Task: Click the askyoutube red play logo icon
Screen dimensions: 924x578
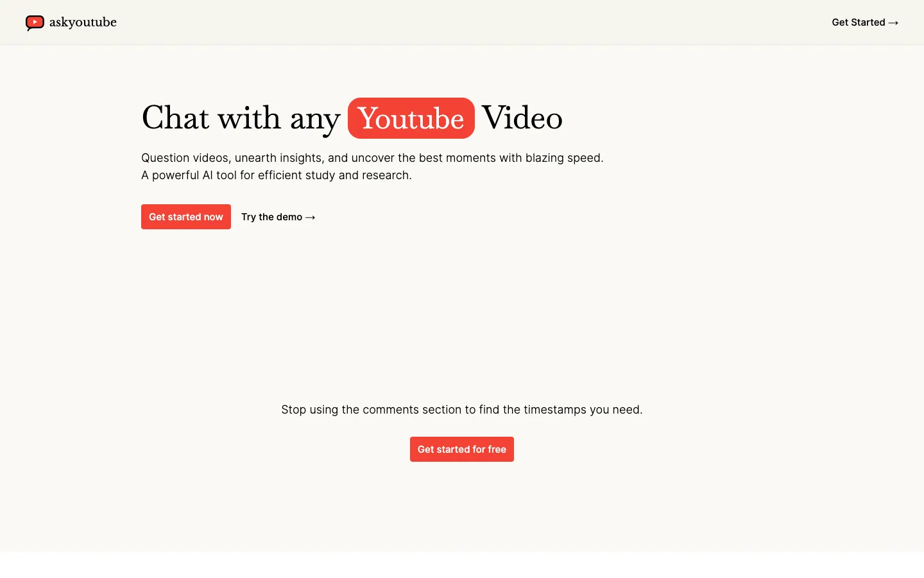Action: 35,23
